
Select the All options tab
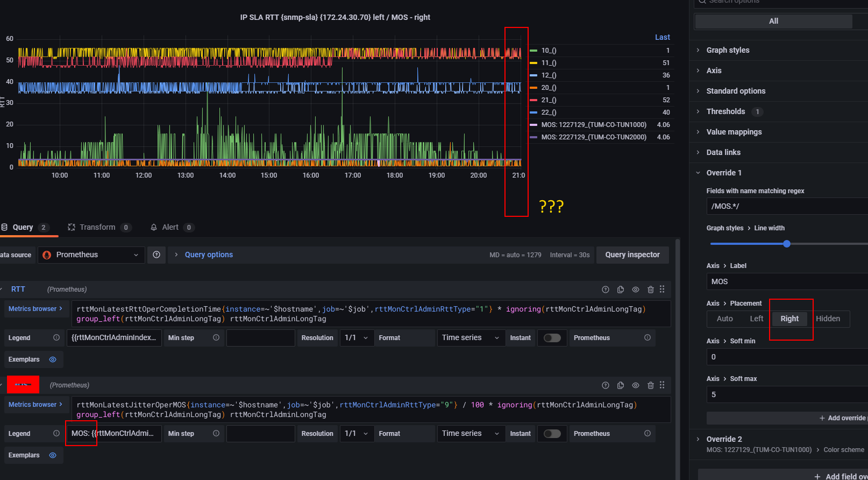773,21
